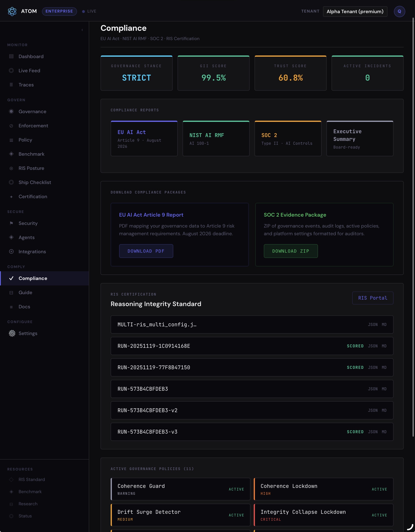Click the Integrations plus-circle icon
415x532 pixels.
[11, 252]
